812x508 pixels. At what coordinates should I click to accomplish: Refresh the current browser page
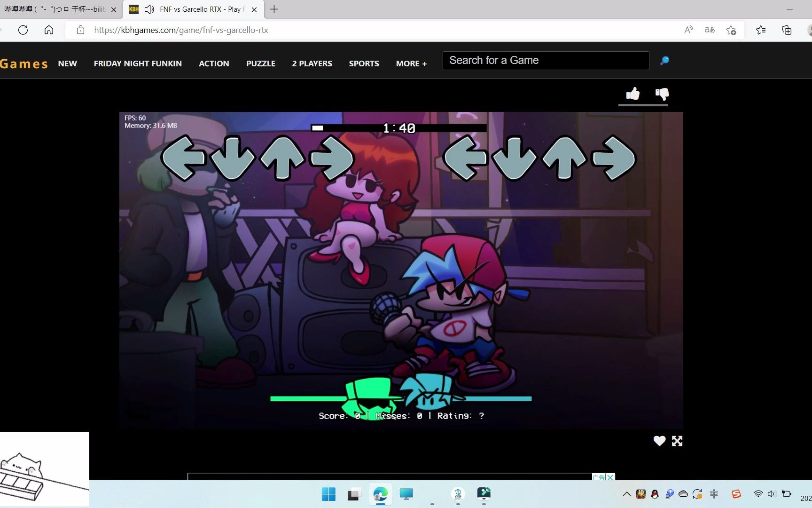click(x=23, y=30)
